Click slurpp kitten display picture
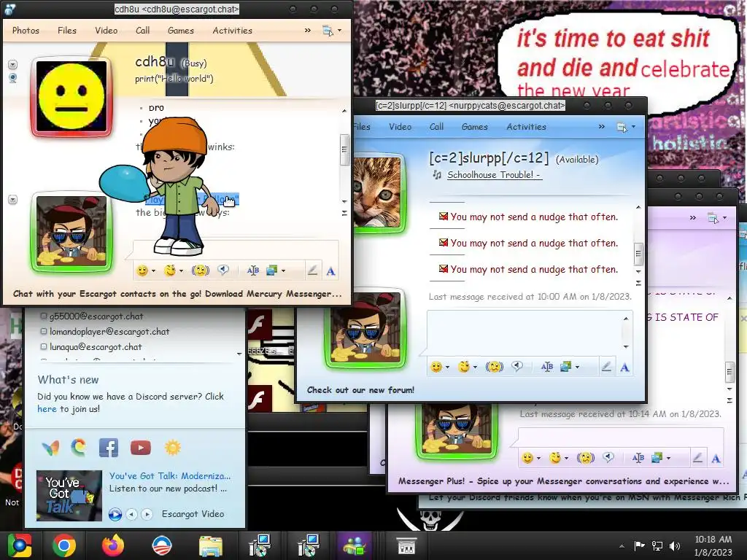The height and width of the screenshot is (560, 747). coord(379,192)
